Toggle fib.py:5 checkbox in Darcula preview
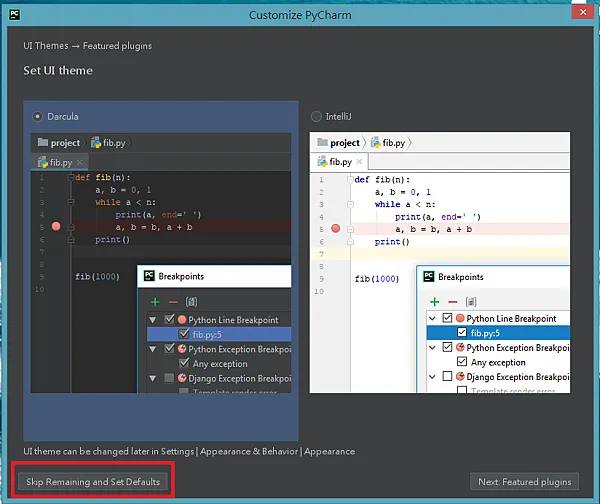Image resolution: width=600 pixels, height=504 pixels. 184,334
